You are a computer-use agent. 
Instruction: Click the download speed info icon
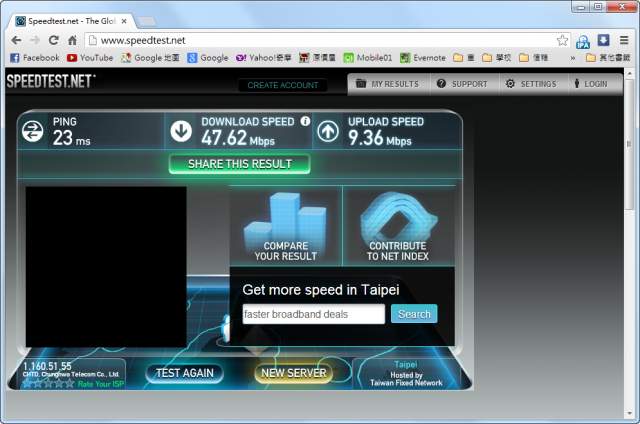point(305,121)
